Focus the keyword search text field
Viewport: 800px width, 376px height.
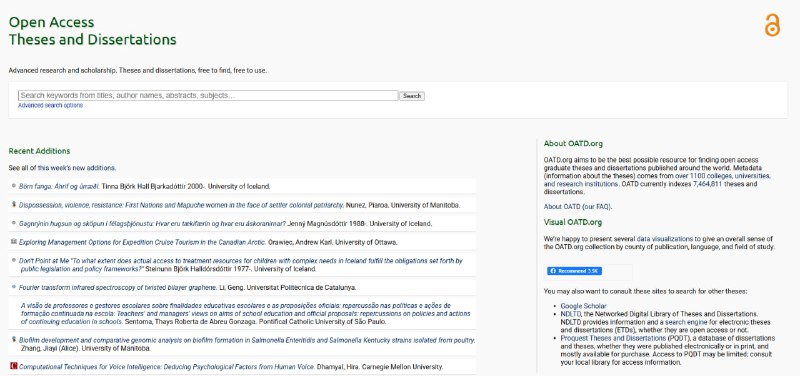[x=208, y=95]
